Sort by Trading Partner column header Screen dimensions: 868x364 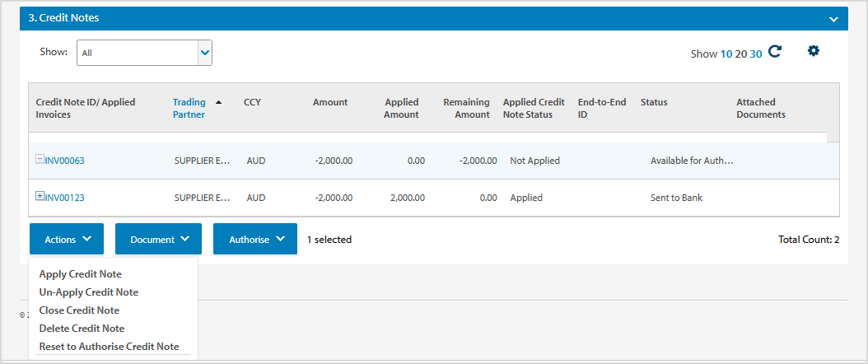pos(189,109)
